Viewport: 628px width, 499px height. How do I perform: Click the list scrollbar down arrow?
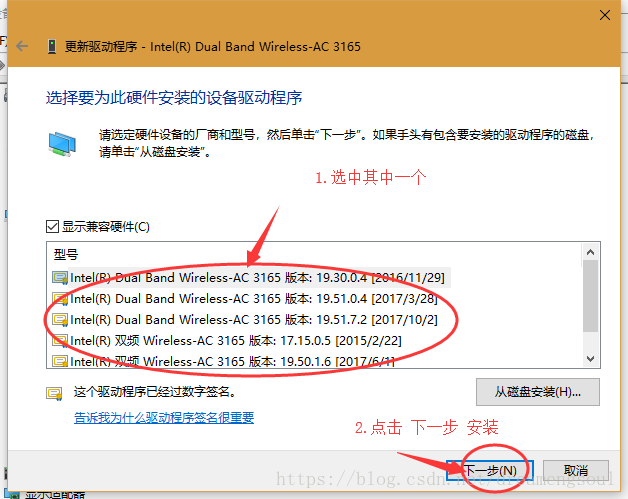coord(590,358)
